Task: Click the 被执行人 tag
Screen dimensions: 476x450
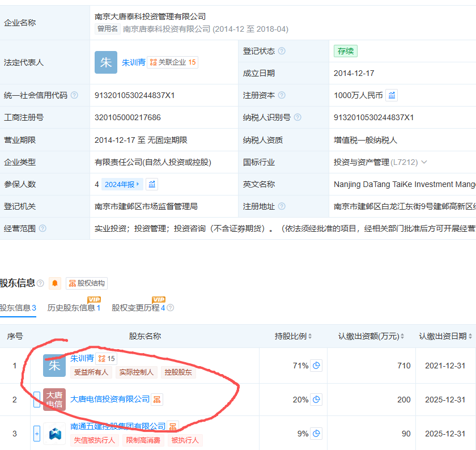Action: pyautogui.click(x=185, y=440)
